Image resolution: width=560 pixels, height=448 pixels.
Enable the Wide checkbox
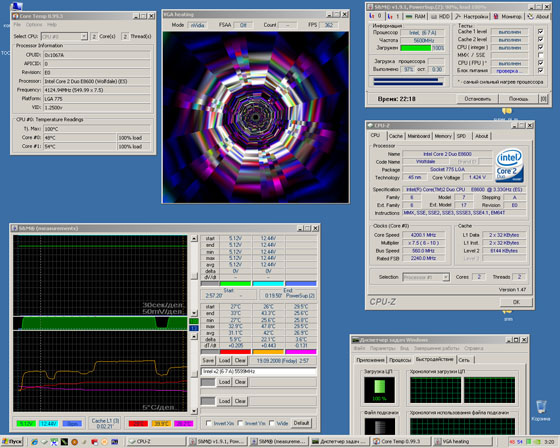pos(272,423)
